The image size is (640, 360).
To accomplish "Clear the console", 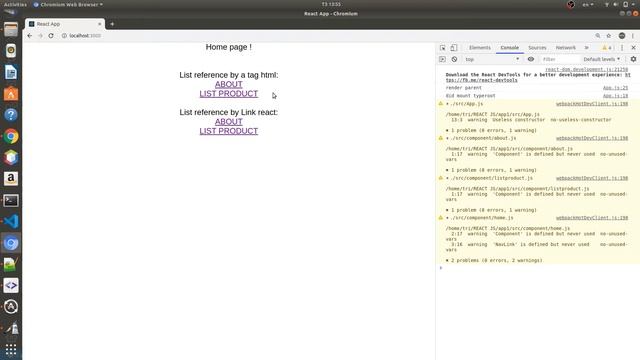I will coord(454,59).
